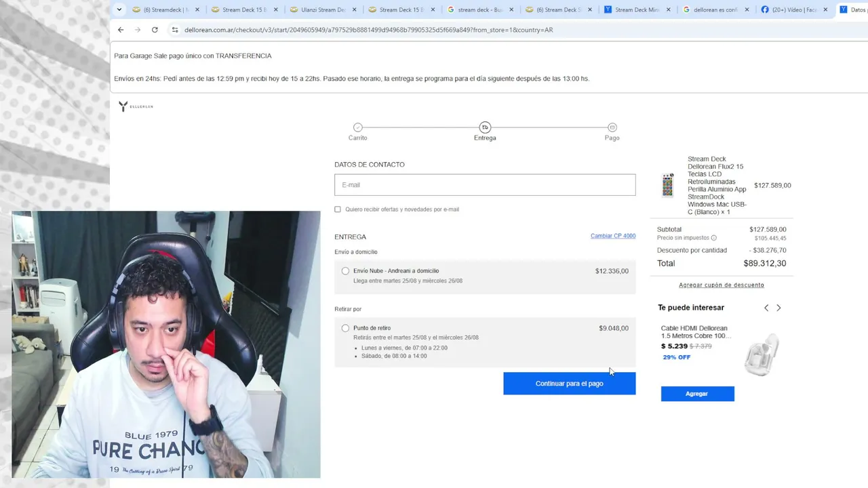The image size is (868, 488).
Task: Click the suggested product earbuds image
Action: pyautogui.click(x=761, y=354)
